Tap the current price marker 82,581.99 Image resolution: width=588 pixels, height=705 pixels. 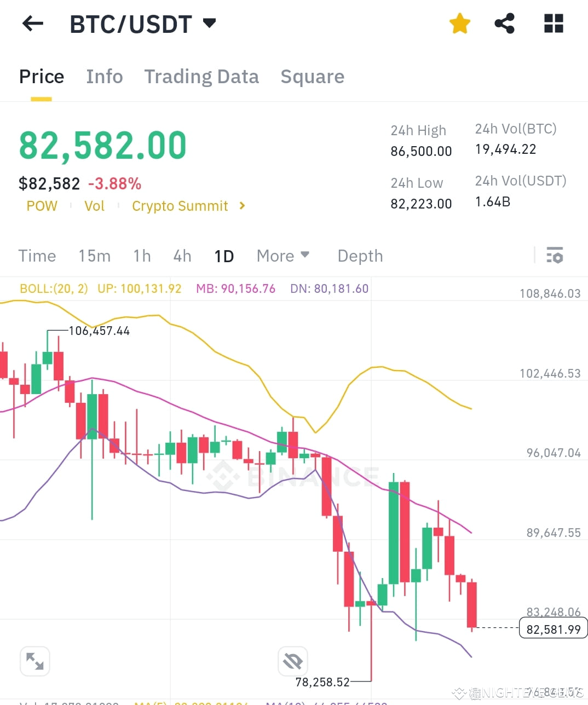(x=553, y=628)
